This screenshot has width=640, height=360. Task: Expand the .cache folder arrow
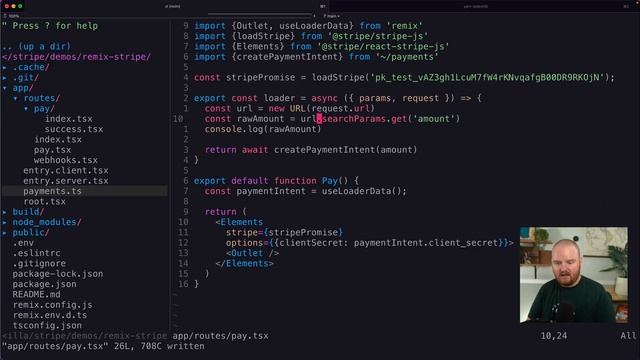click(x=4, y=67)
